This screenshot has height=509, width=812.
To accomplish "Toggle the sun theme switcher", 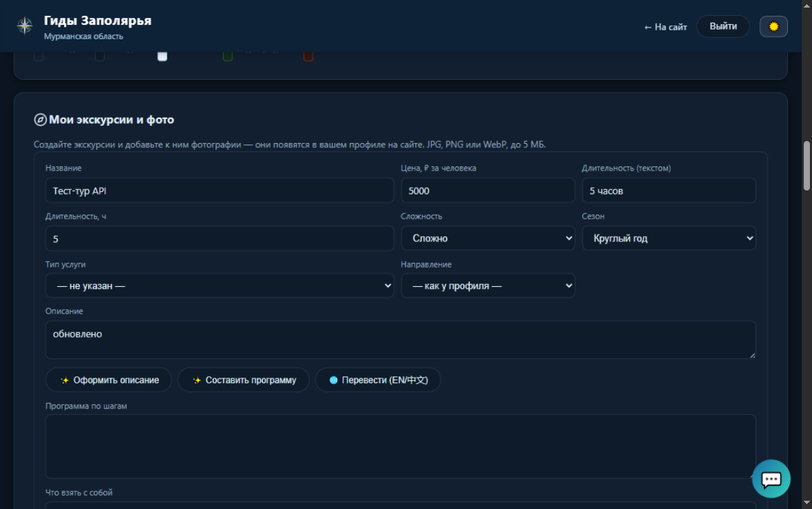I will click(x=773, y=26).
